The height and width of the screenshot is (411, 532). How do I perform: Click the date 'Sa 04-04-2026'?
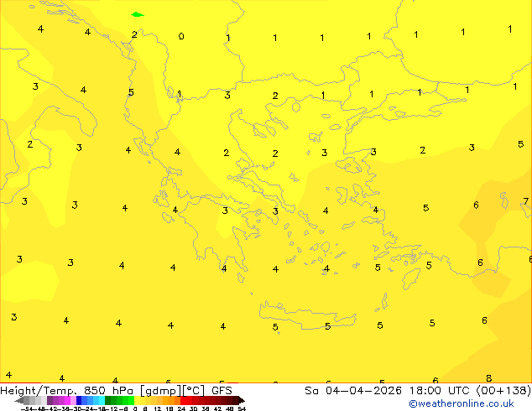[x=353, y=391]
